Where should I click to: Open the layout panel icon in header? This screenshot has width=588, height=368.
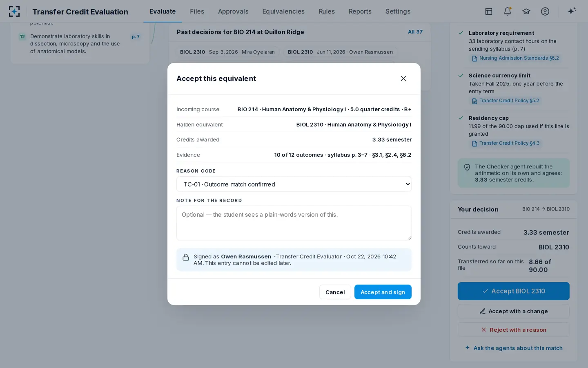click(489, 11)
